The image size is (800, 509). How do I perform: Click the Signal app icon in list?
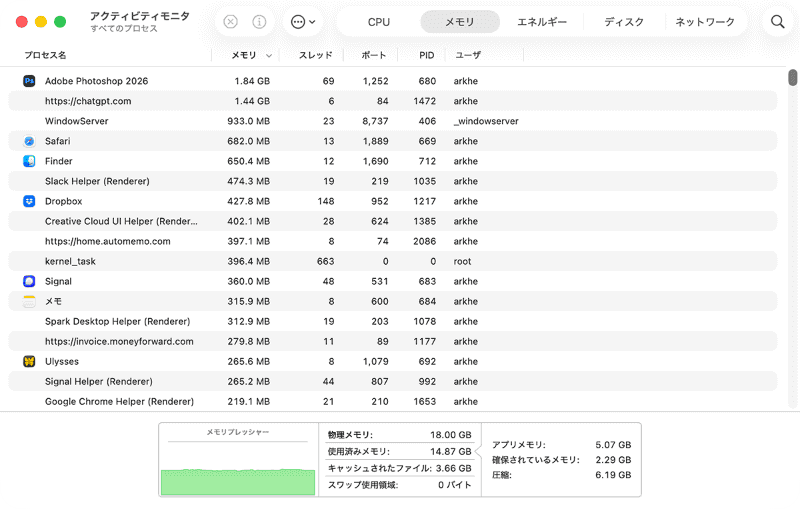29,281
